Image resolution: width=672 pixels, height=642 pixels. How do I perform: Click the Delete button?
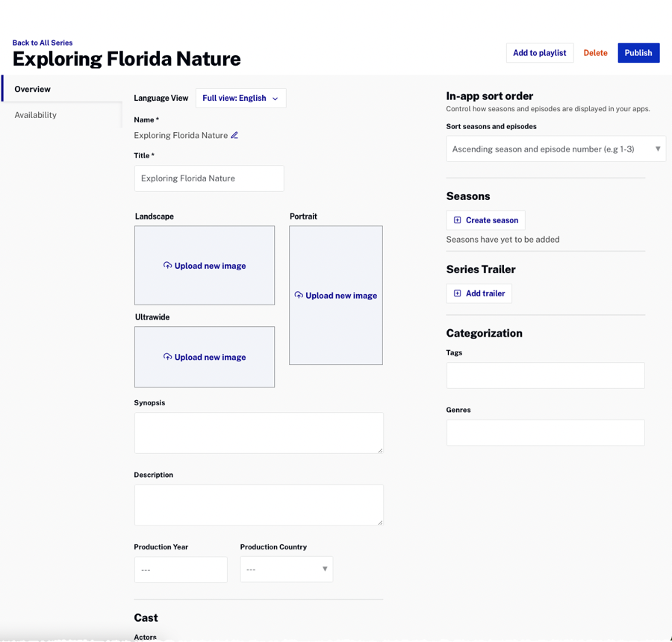595,53
